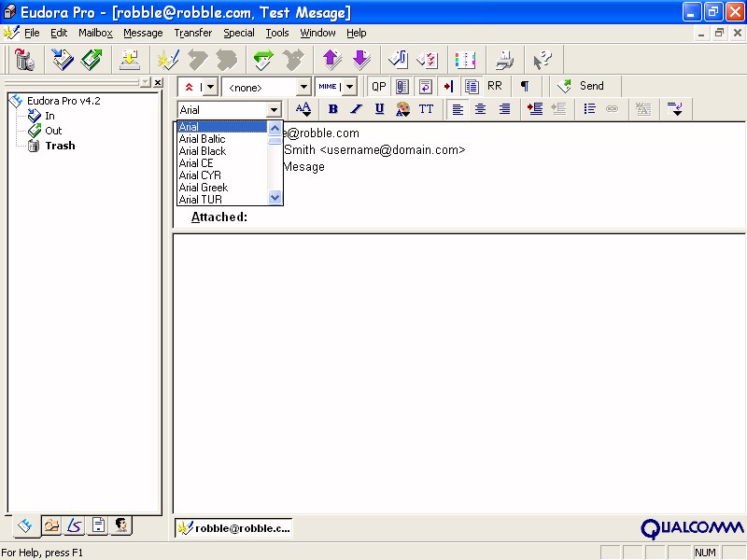Open the mailbox panel options arrow
This screenshot has height=560, width=747.
coord(146,82)
